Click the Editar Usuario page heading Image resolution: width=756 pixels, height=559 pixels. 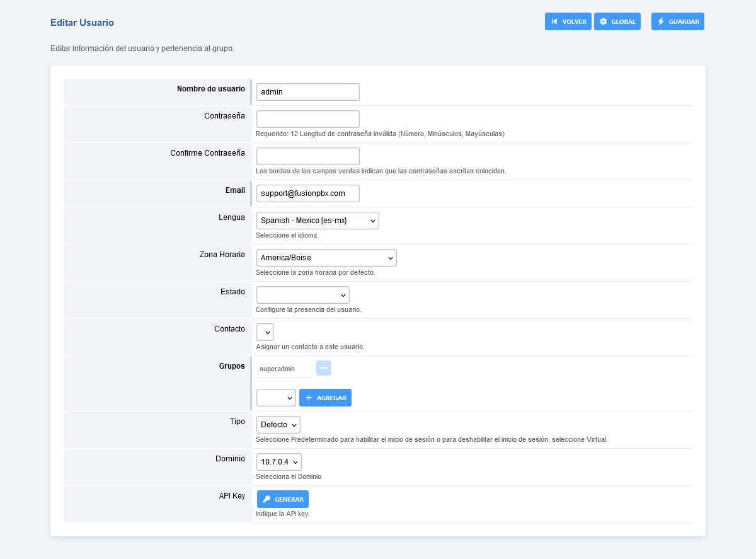[82, 23]
